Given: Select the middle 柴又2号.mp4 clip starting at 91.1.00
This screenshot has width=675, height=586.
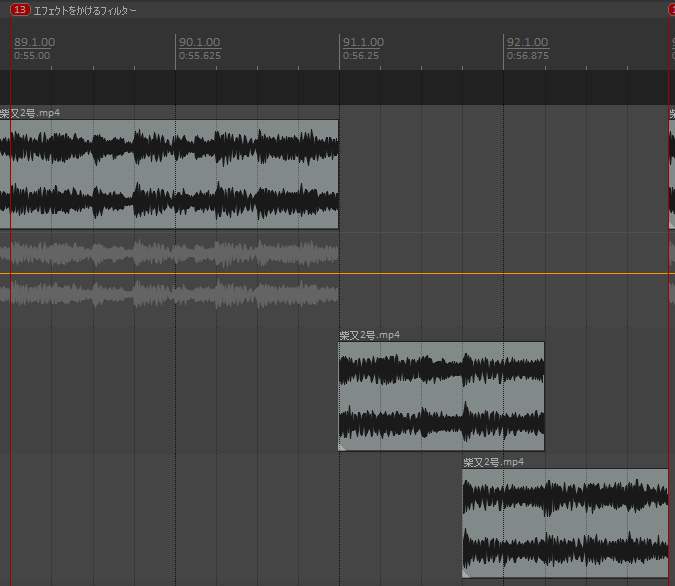Looking at the screenshot, I should coord(441,396).
